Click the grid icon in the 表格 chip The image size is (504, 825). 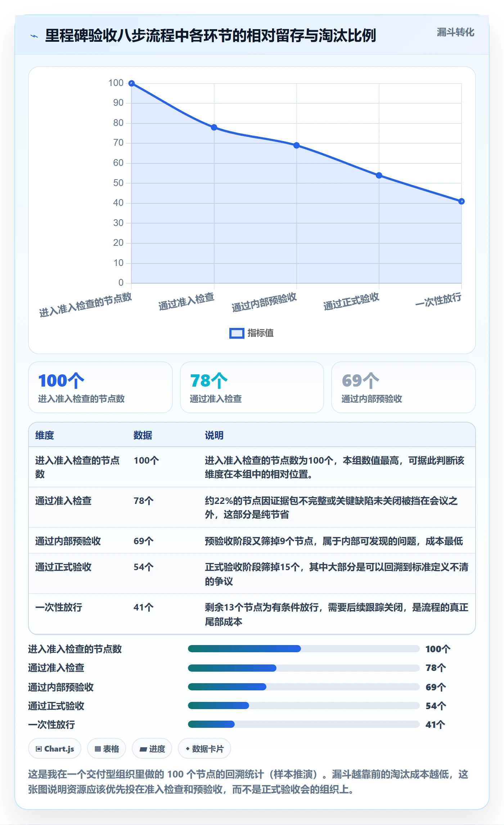click(x=98, y=749)
